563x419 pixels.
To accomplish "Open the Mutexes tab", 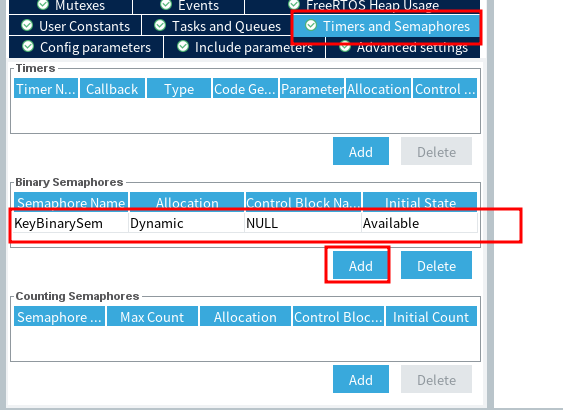I will (71, 6).
